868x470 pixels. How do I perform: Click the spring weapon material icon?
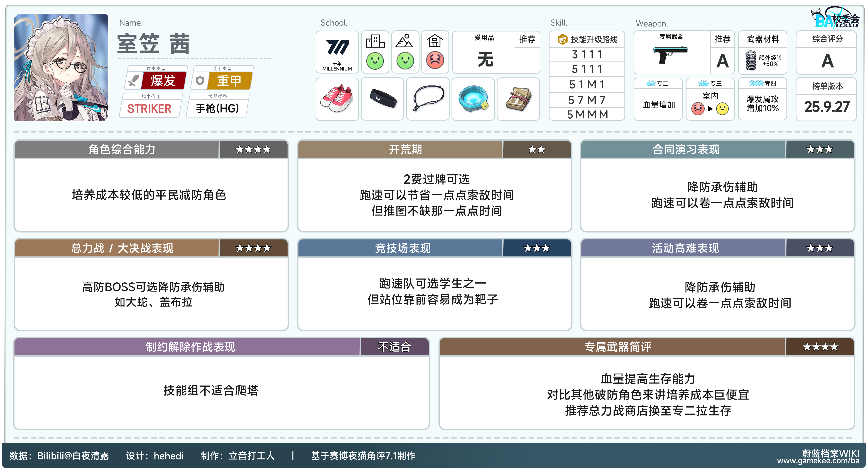(x=750, y=60)
